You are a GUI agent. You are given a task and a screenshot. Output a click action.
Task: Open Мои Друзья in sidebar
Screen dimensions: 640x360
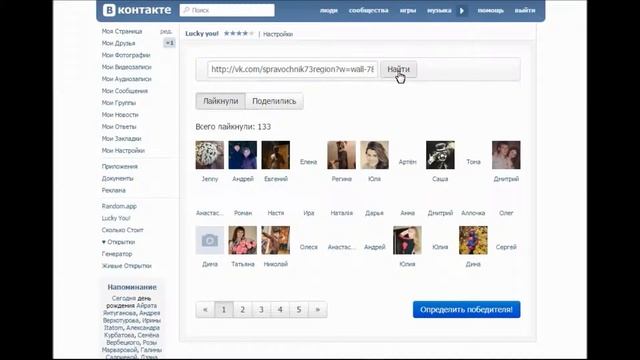pos(118,43)
